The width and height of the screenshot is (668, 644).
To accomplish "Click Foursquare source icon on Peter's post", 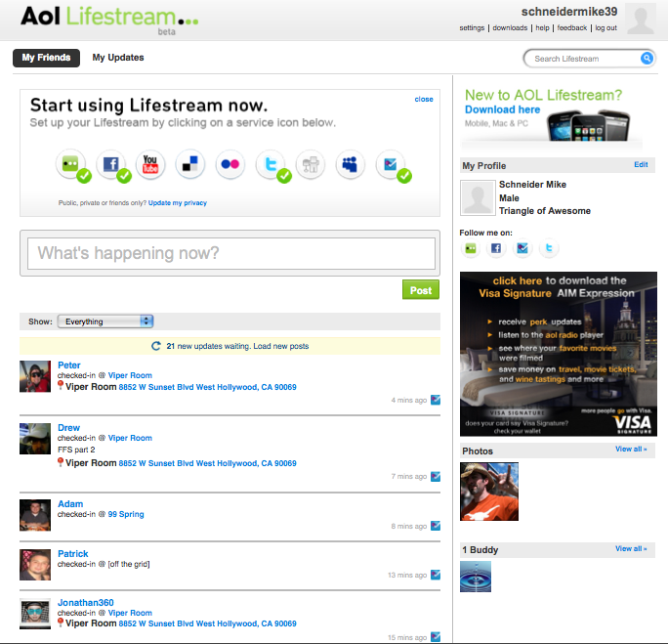I will pyautogui.click(x=436, y=400).
